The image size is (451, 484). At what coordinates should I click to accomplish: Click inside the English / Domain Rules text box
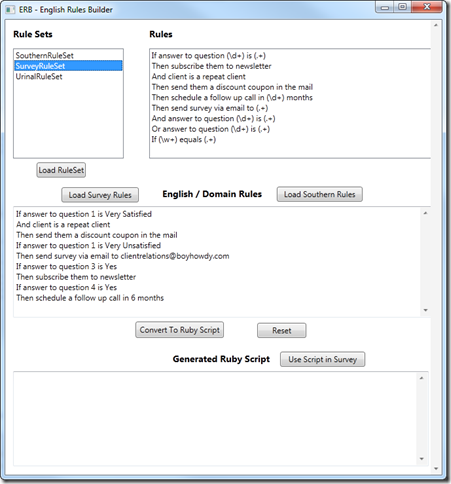click(x=217, y=261)
